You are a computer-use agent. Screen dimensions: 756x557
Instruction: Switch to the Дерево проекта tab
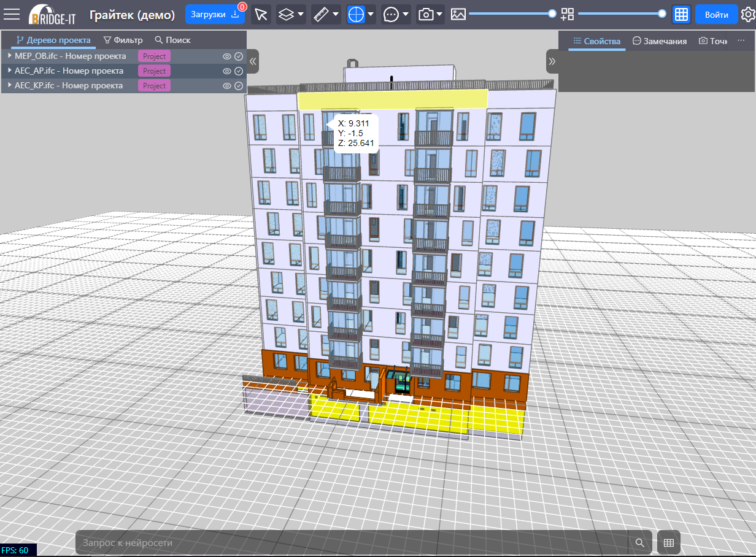[x=53, y=40]
